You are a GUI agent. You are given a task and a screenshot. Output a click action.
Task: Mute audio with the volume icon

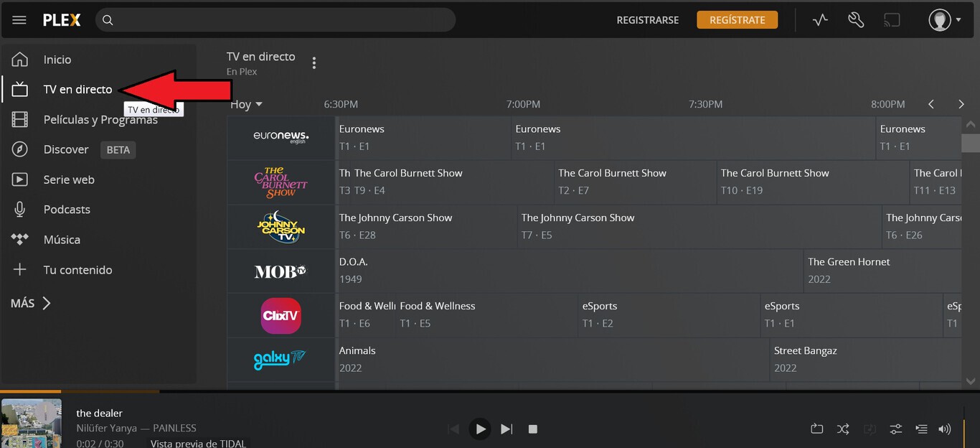point(944,429)
